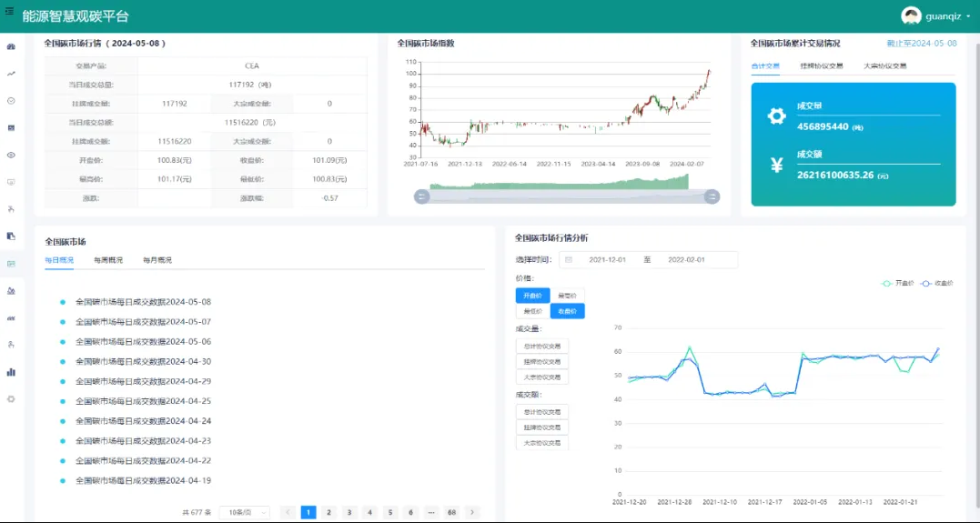Click the guanqiz user avatar

pyautogui.click(x=911, y=15)
